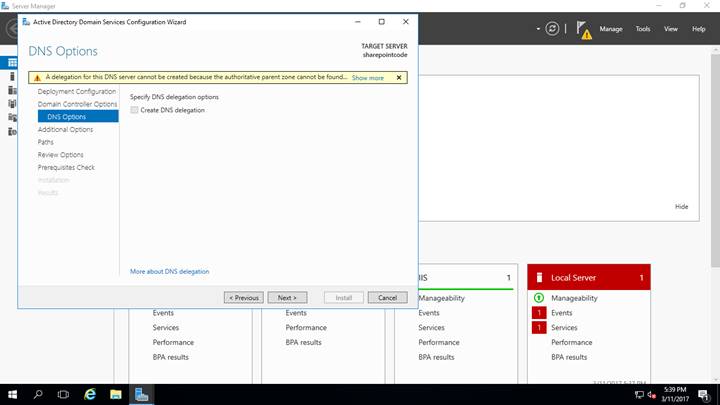Image resolution: width=720 pixels, height=405 pixels.
Task: Open Local Server Events entry
Action: click(562, 313)
